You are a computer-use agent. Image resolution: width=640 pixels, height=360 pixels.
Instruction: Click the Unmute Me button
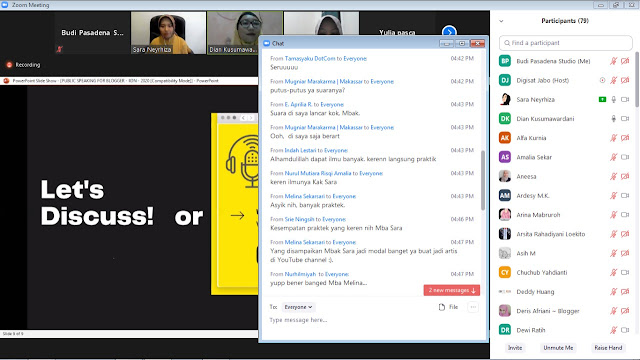click(x=558, y=348)
